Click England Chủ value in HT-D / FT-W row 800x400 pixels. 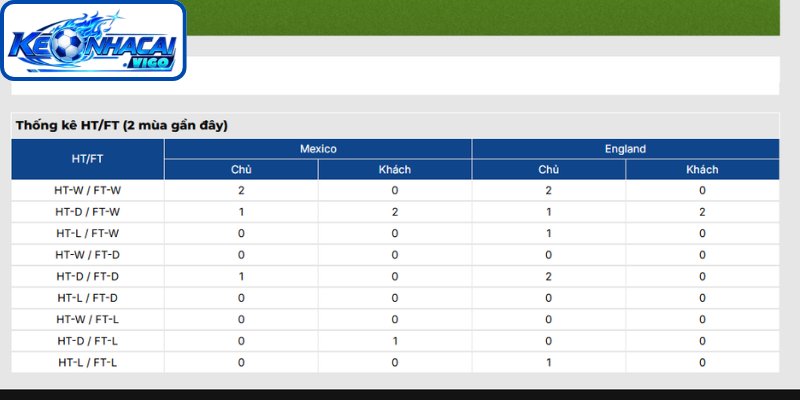coord(548,212)
